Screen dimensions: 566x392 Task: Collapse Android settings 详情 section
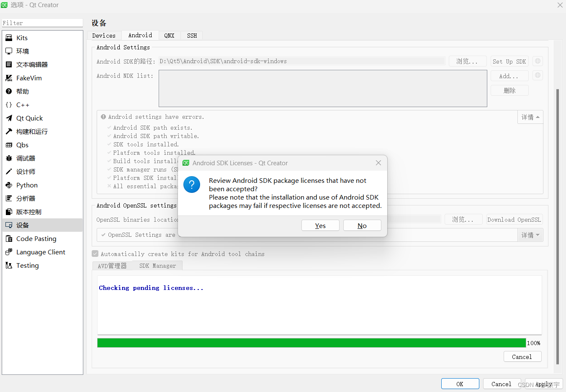[x=530, y=117]
